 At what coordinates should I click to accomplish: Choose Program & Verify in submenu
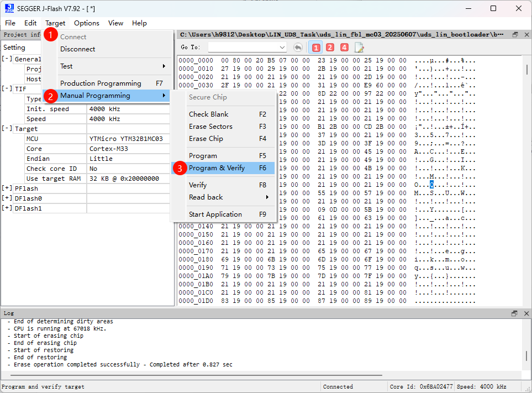(224, 168)
